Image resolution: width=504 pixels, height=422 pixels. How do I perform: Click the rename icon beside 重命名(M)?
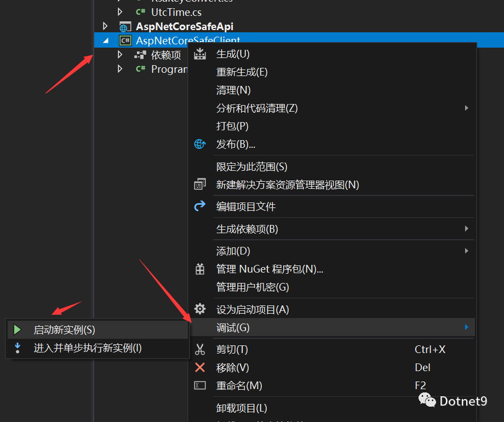coord(200,385)
